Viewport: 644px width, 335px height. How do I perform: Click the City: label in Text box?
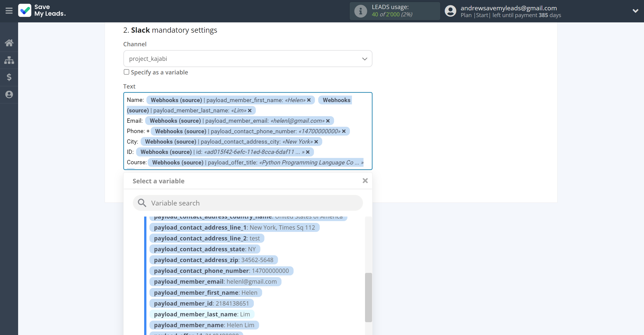click(132, 141)
